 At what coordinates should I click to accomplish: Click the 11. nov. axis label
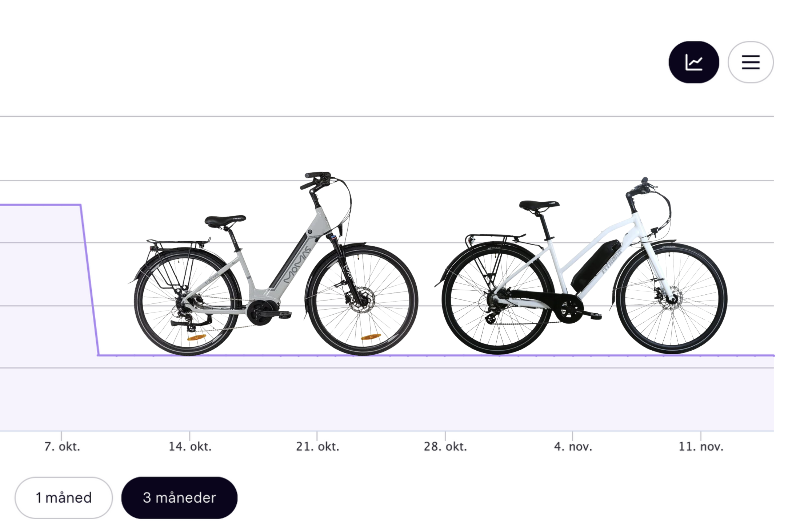[701, 446]
